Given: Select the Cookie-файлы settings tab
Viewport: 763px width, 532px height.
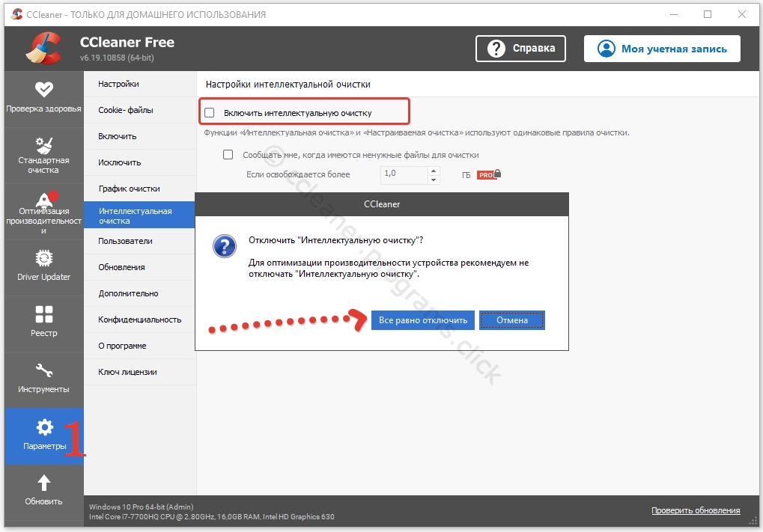Looking at the screenshot, I should pyautogui.click(x=126, y=110).
